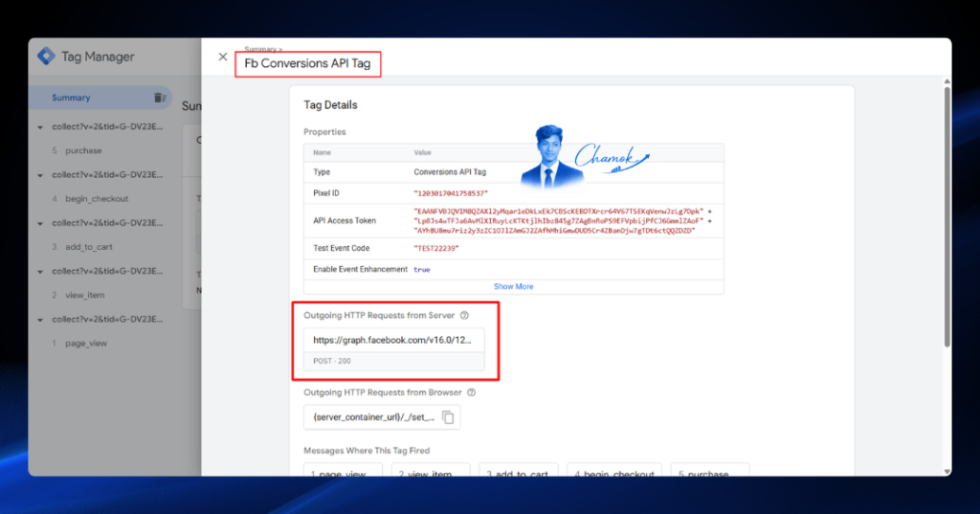The image size is (980, 514).
Task: Open help icon for Outgoing HTTP Requests from Server
Action: pos(464,315)
